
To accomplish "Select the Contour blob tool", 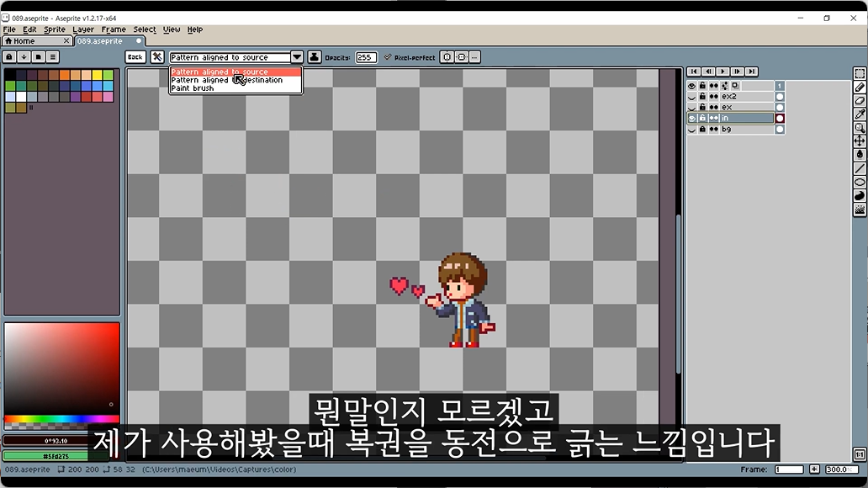I will click(x=860, y=195).
